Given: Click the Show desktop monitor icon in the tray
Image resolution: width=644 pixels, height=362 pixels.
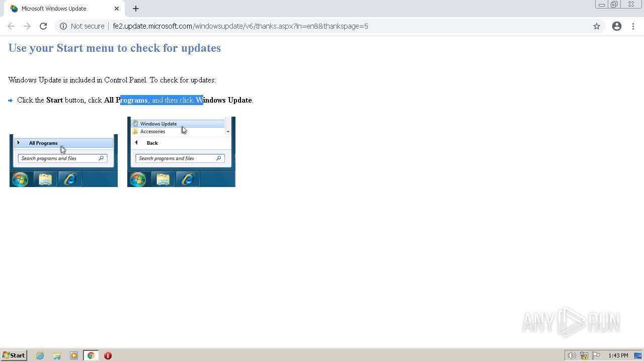Looking at the screenshot, I should 638,355.
